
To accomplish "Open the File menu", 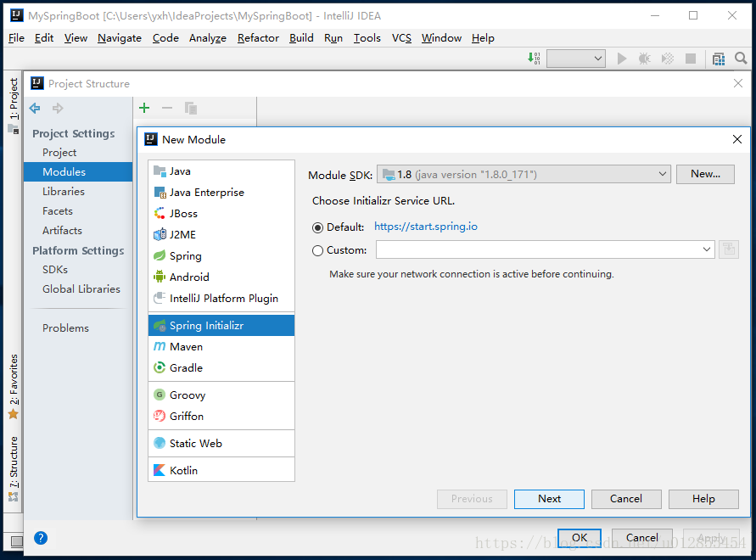I will (x=16, y=38).
